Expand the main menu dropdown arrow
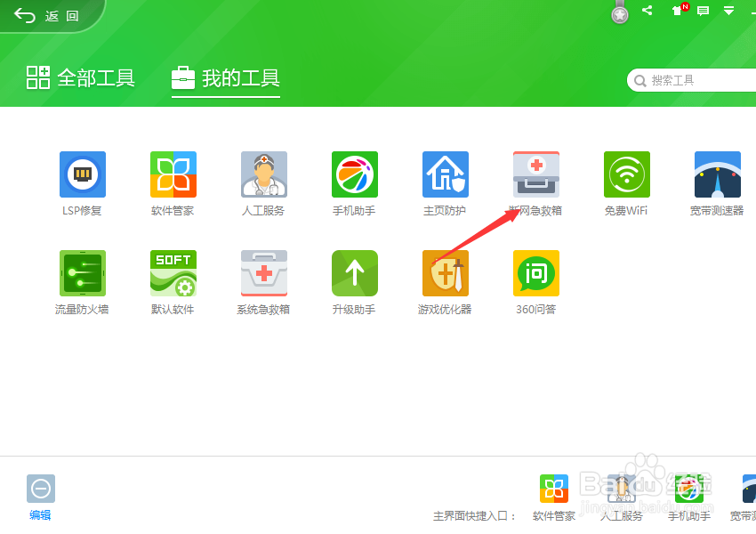 [x=728, y=10]
